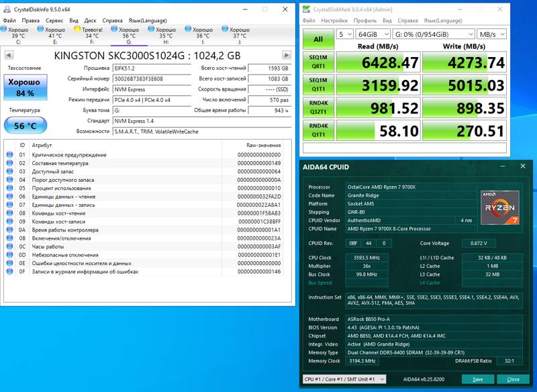The width and height of the screenshot is (537, 392).
Task: Click the Ryzen 7 logo in AIDA64
Action: click(x=500, y=208)
